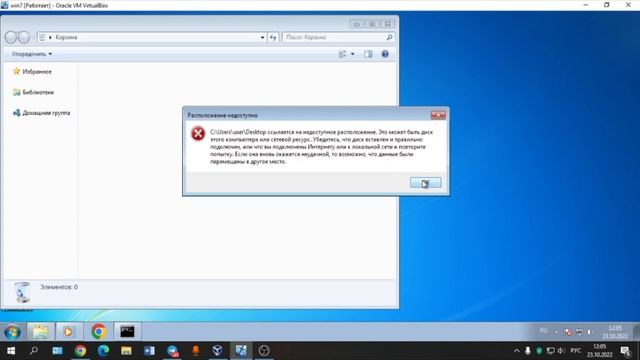640x360 pixels.
Task: Open the 'Упорядочить' menu
Action: 32,54
